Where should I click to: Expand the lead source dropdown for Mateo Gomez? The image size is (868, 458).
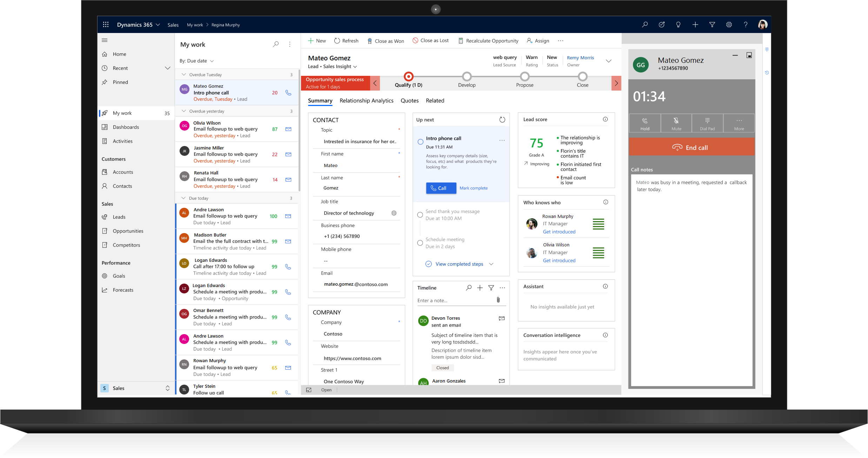click(x=503, y=58)
